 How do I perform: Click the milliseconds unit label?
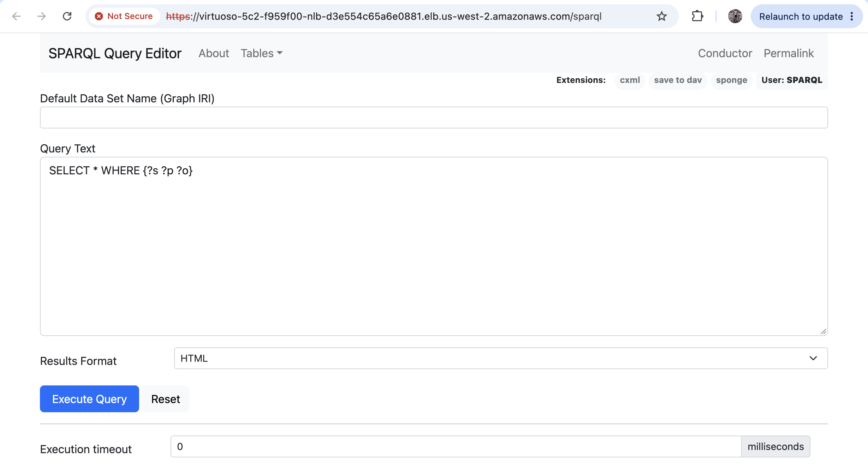775,446
